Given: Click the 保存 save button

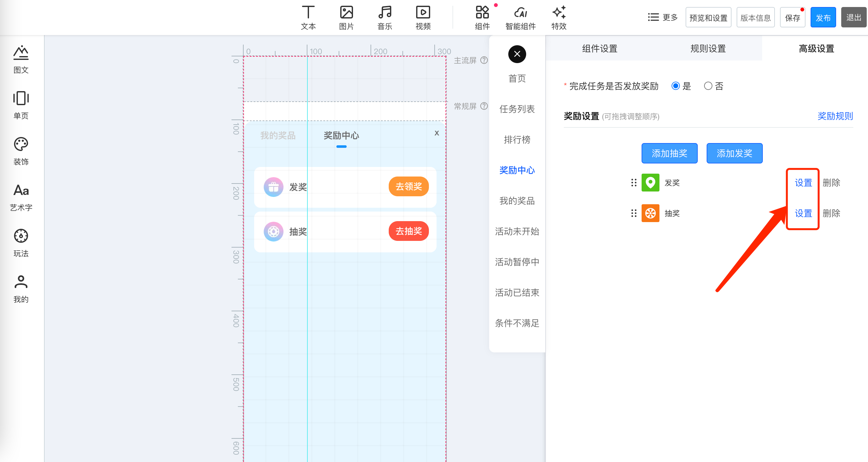Looking at the screenshot, I should click(792, 17).
